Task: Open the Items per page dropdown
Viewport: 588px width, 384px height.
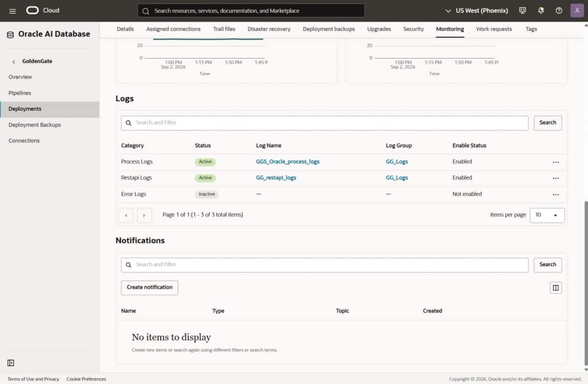Action: coord(547,215)
